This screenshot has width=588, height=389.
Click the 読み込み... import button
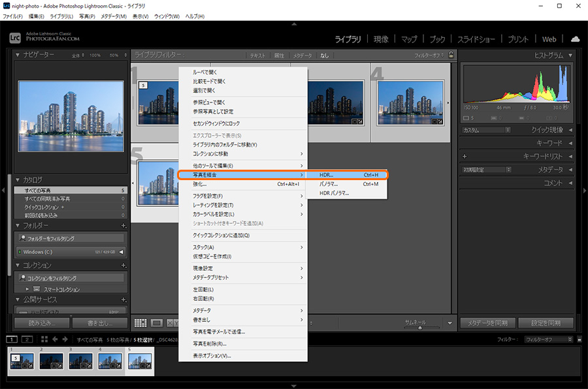tap(42, 323)
